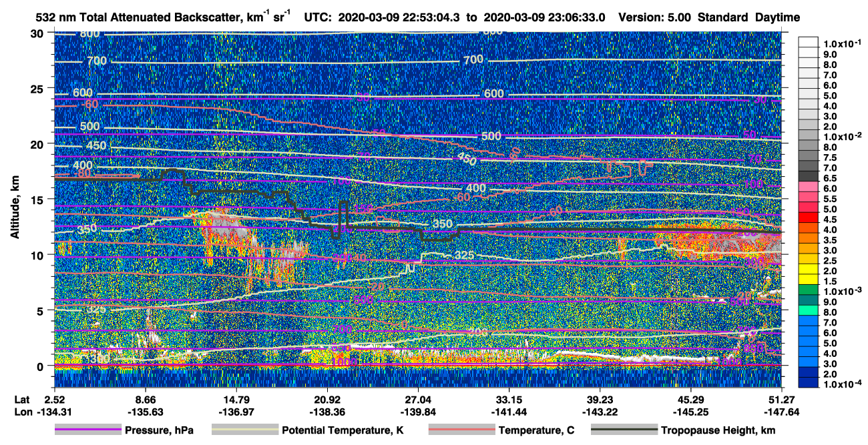Image resolution: width=868 pixels, height=445 pixels.
Task: Click the 'Version: 5.00' text
Action: click(656, 17)
